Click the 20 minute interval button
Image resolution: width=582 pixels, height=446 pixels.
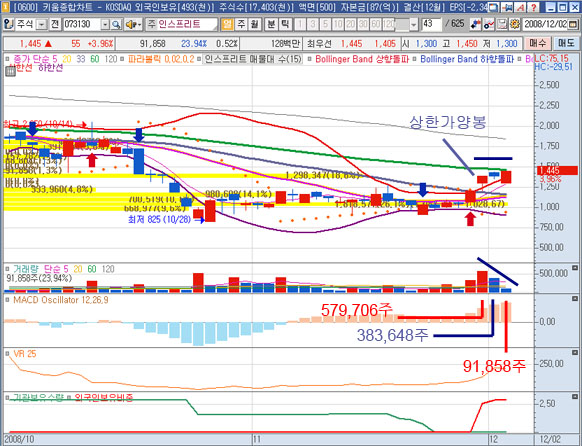(x=351, y=24)
